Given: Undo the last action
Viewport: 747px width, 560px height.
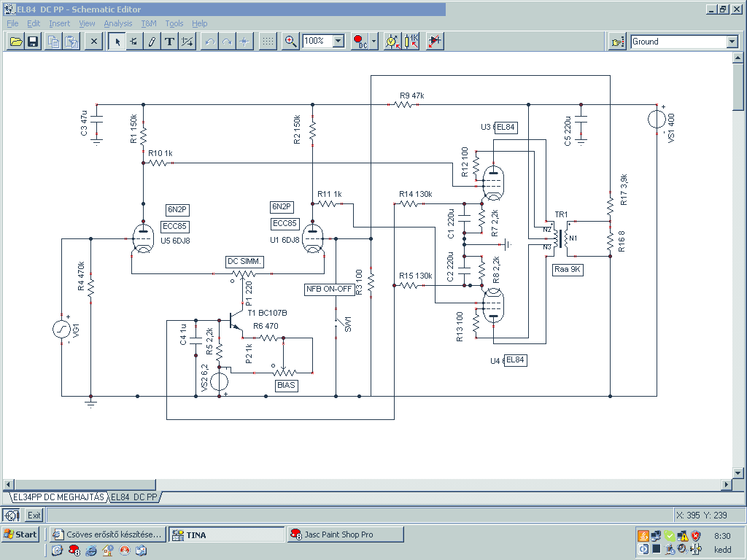Looking at the screenshot, I should tap(209, 42).
